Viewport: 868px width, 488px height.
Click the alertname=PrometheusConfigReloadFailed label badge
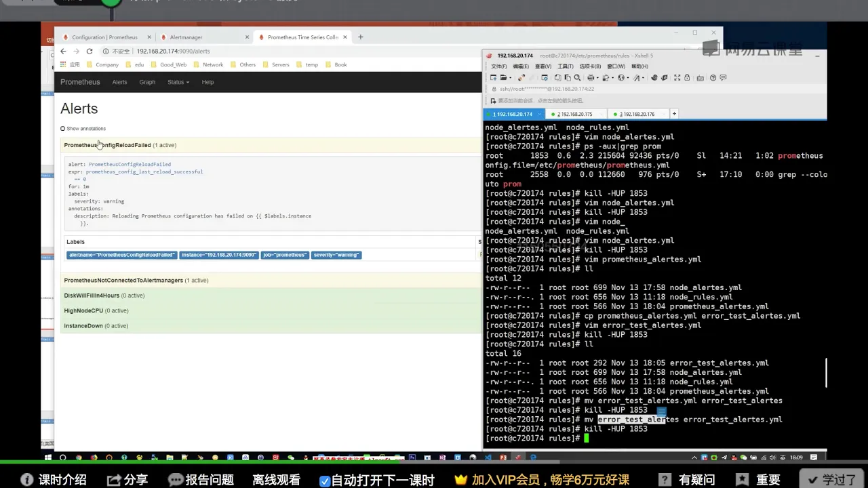pos(122,255)
